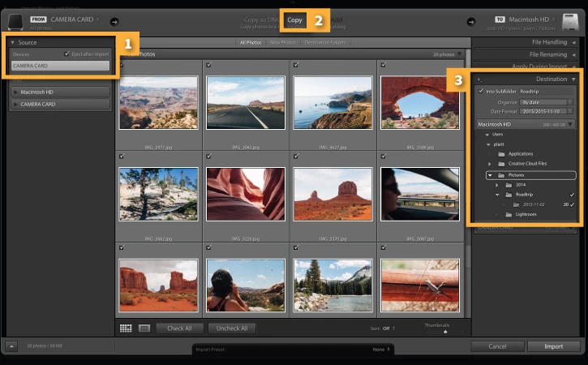The image size is (588, 365).
Task: Click the plus/minus icon in Destination panel
Action: coord(479,79)
